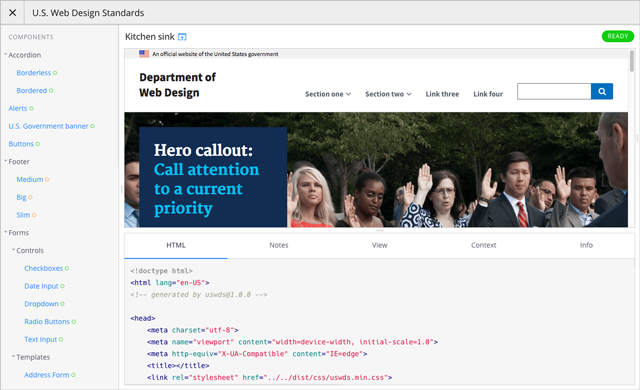Open the Alerts component
Image resolution: width=640 pixels, height=390 pixels.
(18, 108)
